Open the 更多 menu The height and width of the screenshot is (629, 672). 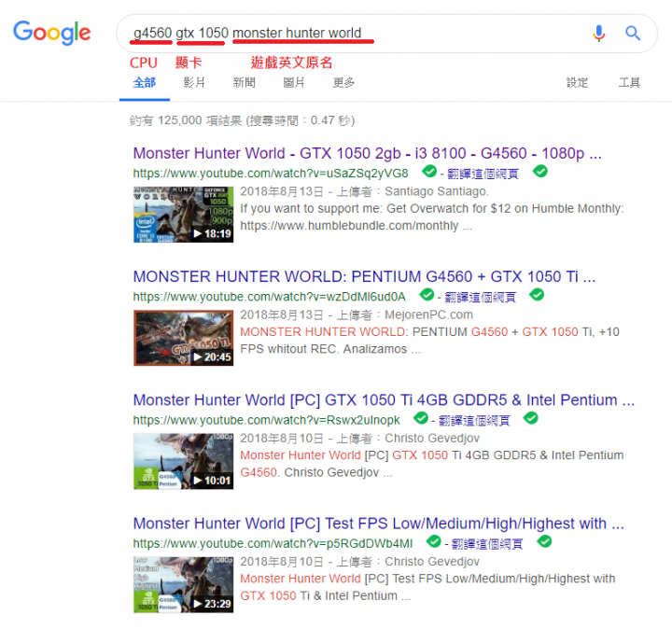(343, 82)
